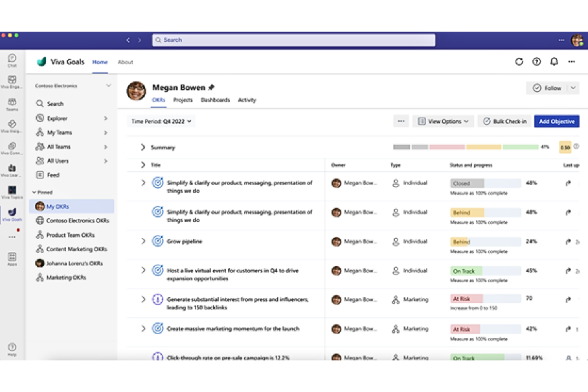
Task: Click info icon beside 0.50 score
Action: (576, 147)
